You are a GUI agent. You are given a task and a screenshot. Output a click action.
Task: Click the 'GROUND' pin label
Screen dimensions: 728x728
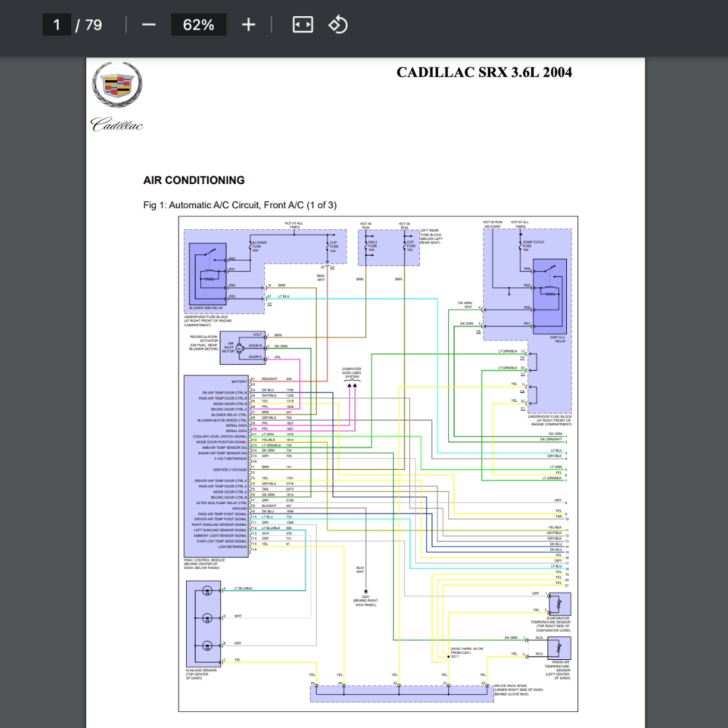click(x=239, y=508)
